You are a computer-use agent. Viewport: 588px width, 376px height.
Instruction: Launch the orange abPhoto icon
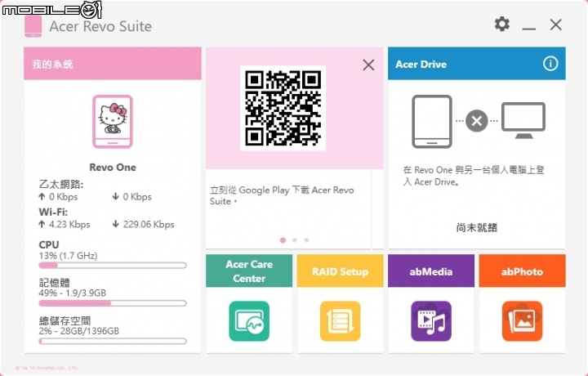(523, 321)
